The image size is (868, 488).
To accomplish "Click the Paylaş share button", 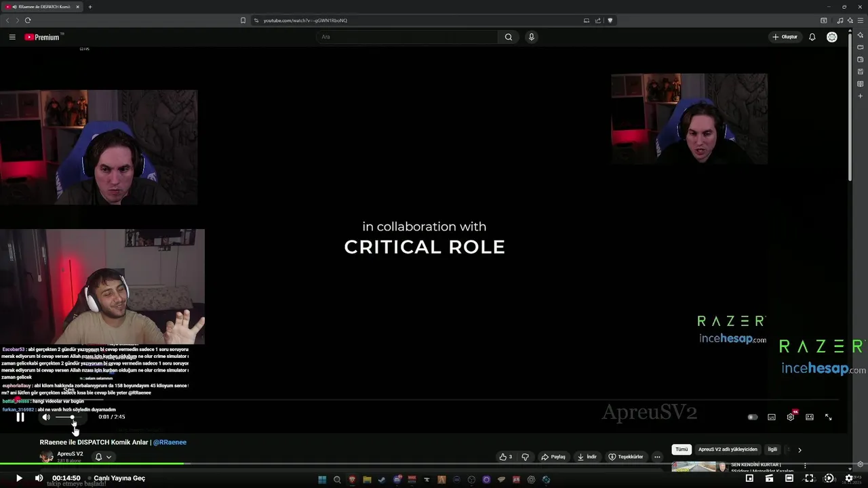I will [553, 457].
